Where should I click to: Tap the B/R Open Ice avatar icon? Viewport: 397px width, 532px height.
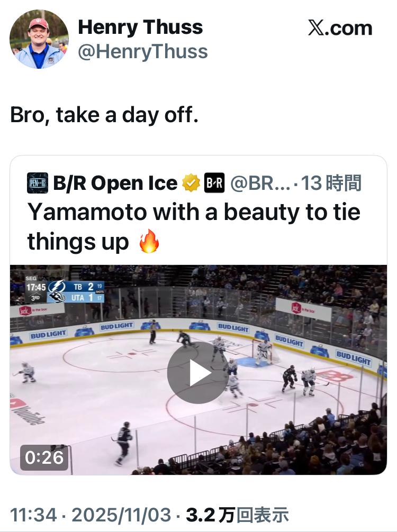point(38,183)
